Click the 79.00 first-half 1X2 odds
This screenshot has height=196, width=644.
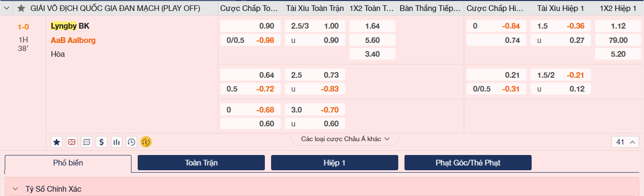tap(618, 40)
